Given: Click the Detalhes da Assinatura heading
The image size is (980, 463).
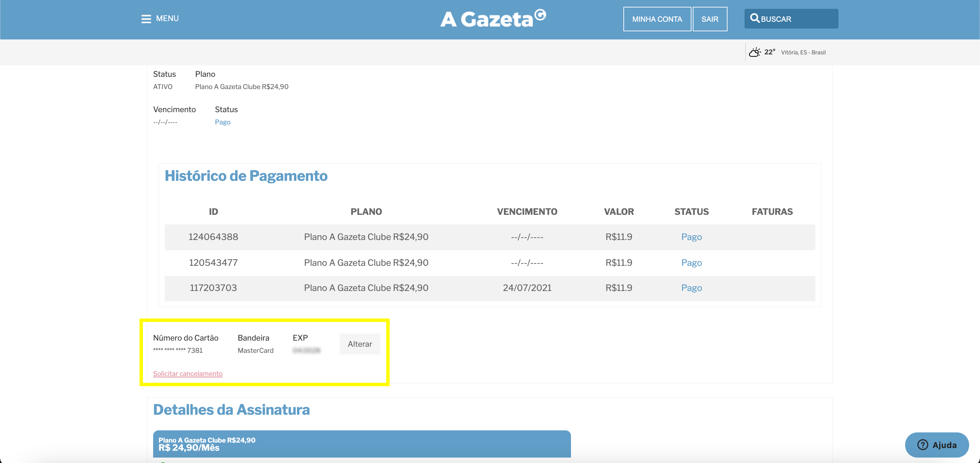Looking at the screenshot, I should coord(231,410).
